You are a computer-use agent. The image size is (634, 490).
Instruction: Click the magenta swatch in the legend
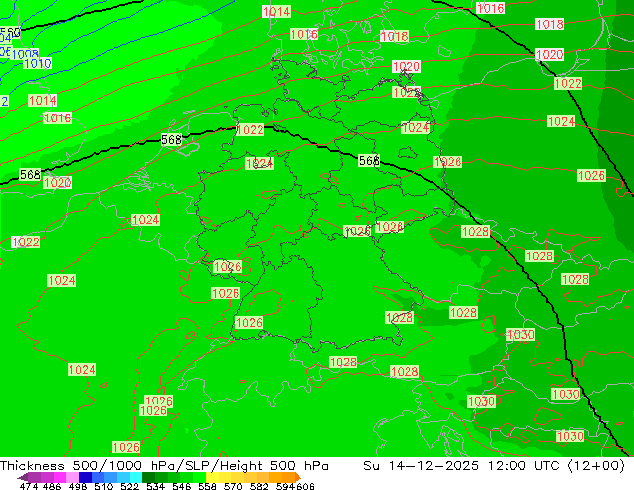(60, 477)
